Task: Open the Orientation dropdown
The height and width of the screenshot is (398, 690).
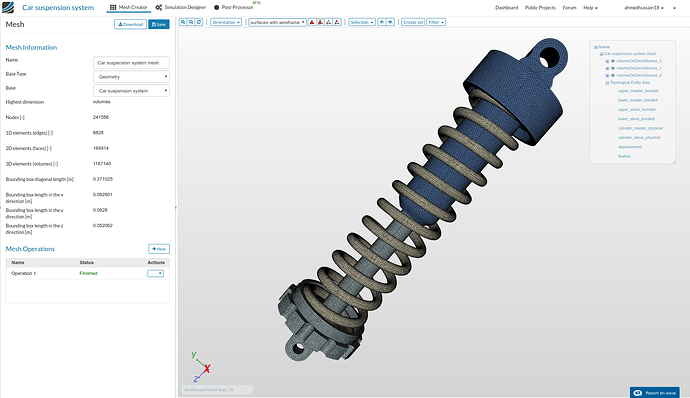Action: point(226,22)
